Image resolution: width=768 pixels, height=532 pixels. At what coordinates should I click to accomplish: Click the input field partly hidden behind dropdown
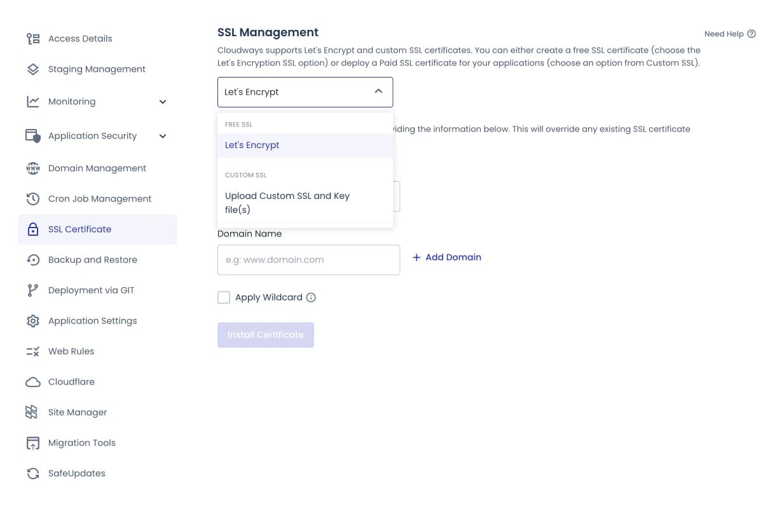397,196
